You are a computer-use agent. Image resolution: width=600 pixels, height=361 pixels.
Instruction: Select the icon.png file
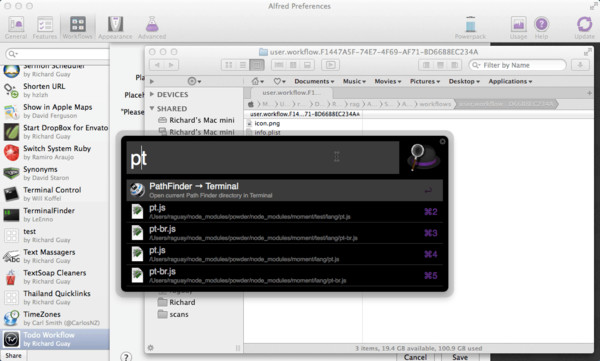pos(267,123)
